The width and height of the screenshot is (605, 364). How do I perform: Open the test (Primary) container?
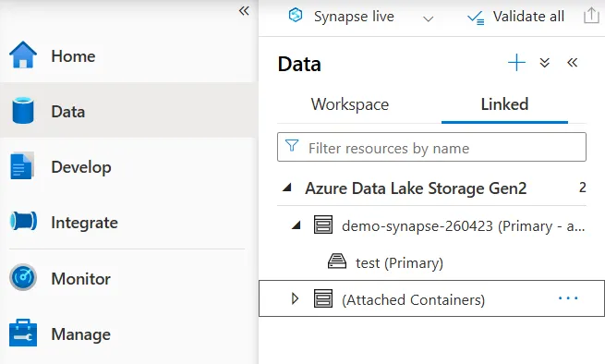pos(399,263)
